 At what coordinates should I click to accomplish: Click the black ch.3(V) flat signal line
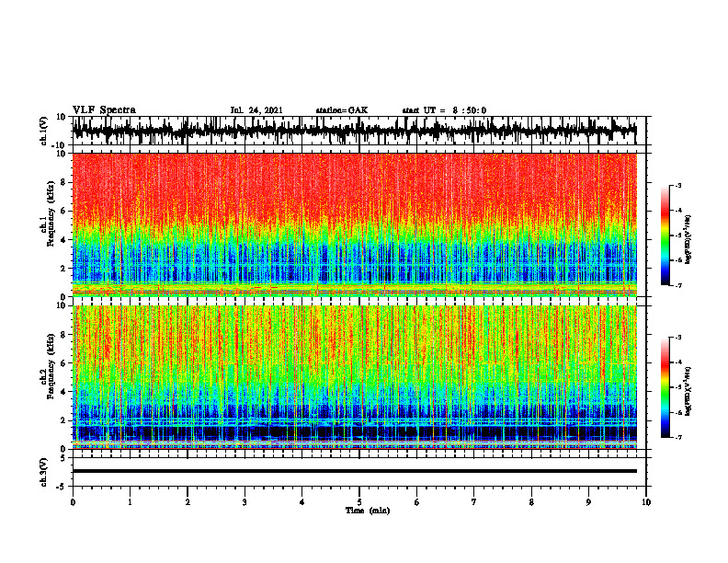[354, 471]
